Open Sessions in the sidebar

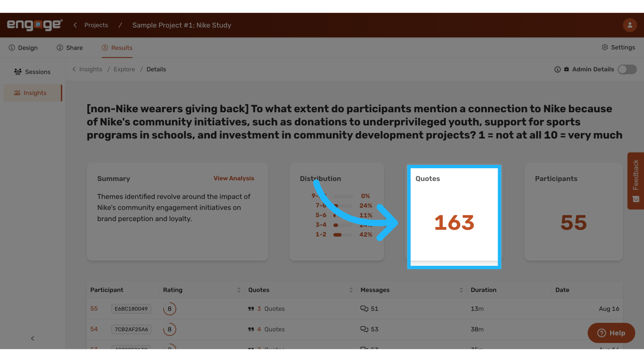[33, 72]
